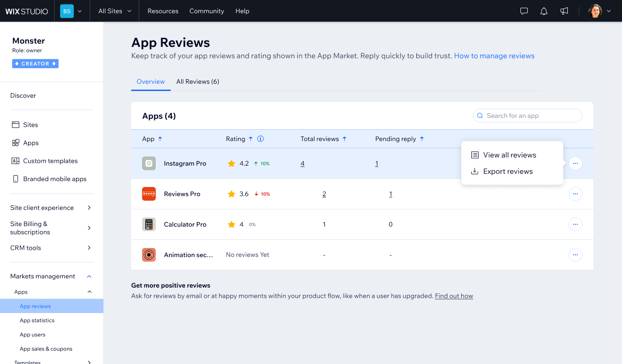Click the Search for an app field
The width and height of the screenshot is (622, 364).
[528, 116]
